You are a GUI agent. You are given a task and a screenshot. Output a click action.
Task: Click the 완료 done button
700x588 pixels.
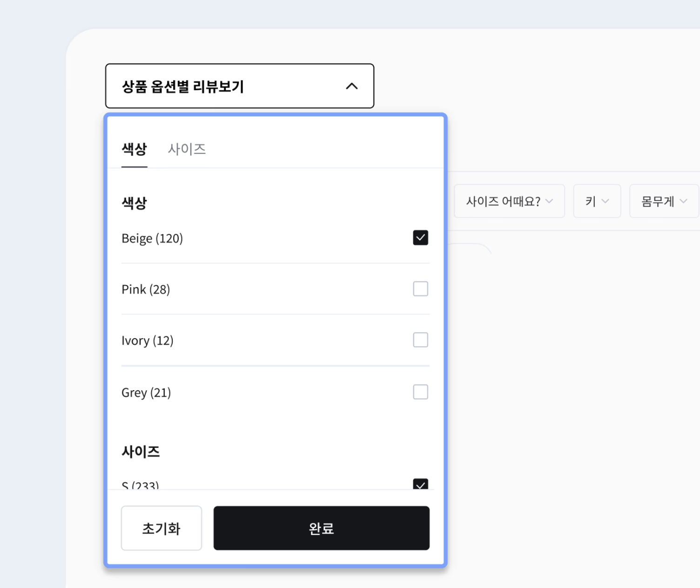click(x=321, y=528)
